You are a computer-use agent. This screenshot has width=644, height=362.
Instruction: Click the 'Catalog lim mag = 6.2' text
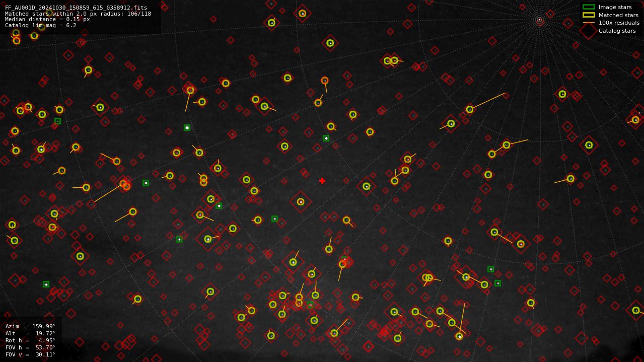pyautogui.click(x=41, y=25)
